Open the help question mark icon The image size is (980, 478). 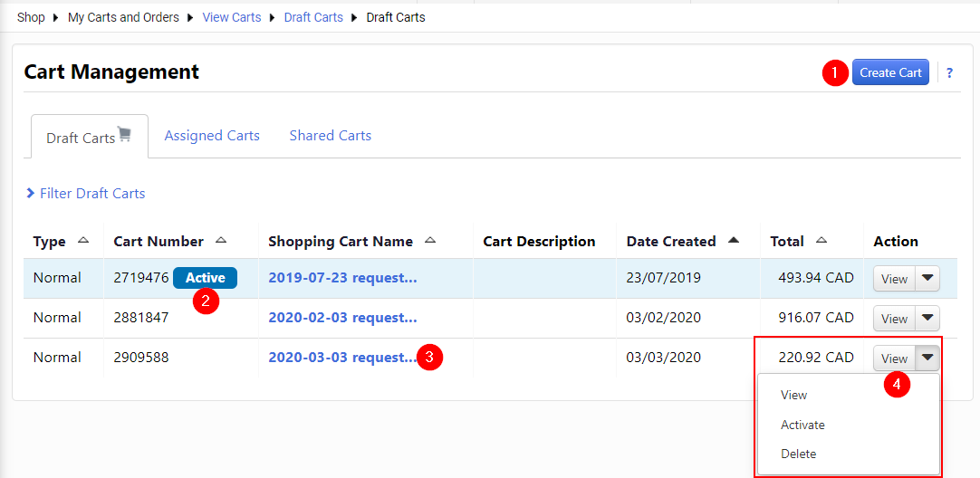949,73
